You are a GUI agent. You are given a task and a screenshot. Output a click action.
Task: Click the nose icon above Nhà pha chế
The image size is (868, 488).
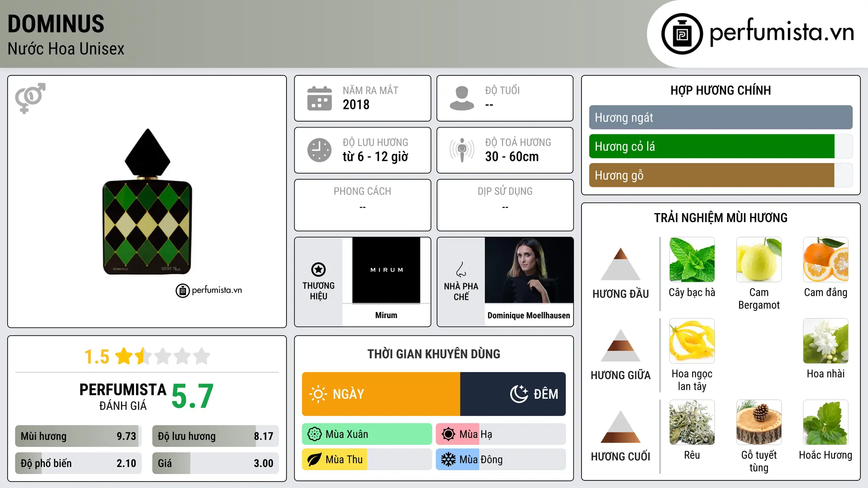[461, 269]
